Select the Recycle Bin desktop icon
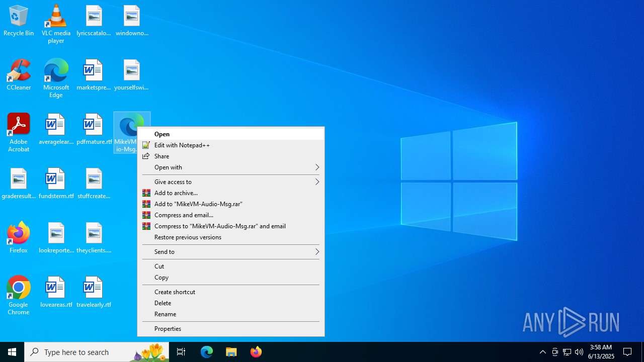Viewport: 644px width, 362px height. (x=19, y=21)
